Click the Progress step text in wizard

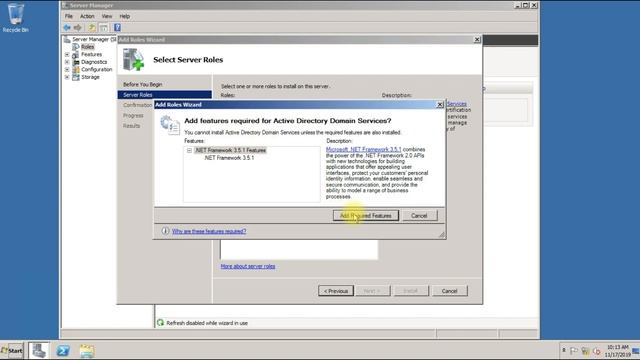133,116
